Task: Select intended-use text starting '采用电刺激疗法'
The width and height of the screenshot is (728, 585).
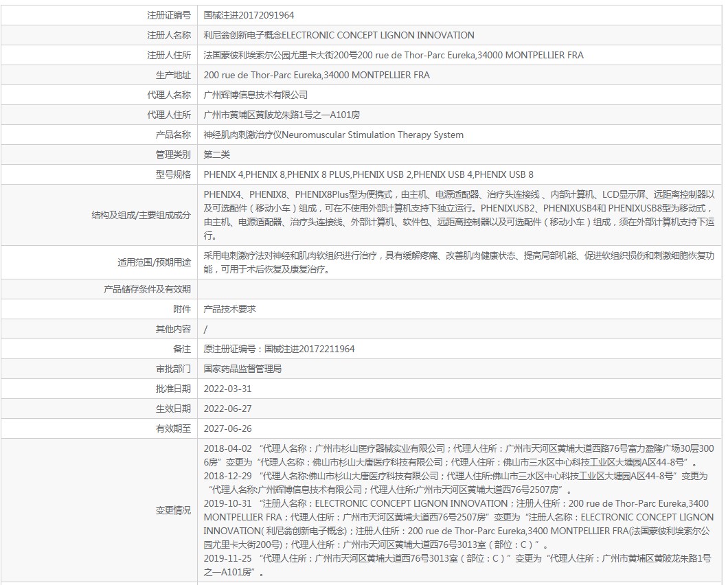Action: click(459, 262)
